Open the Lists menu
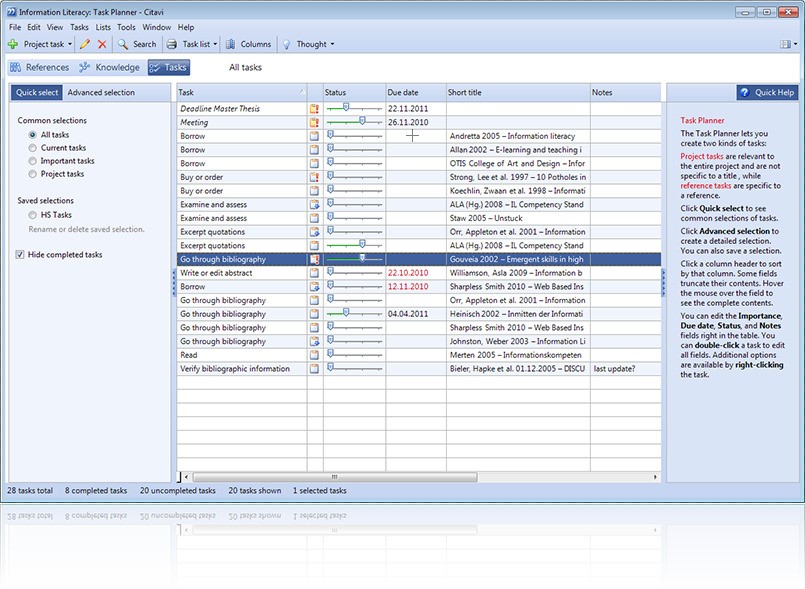 pyautogui.click(x=103, y=27)
